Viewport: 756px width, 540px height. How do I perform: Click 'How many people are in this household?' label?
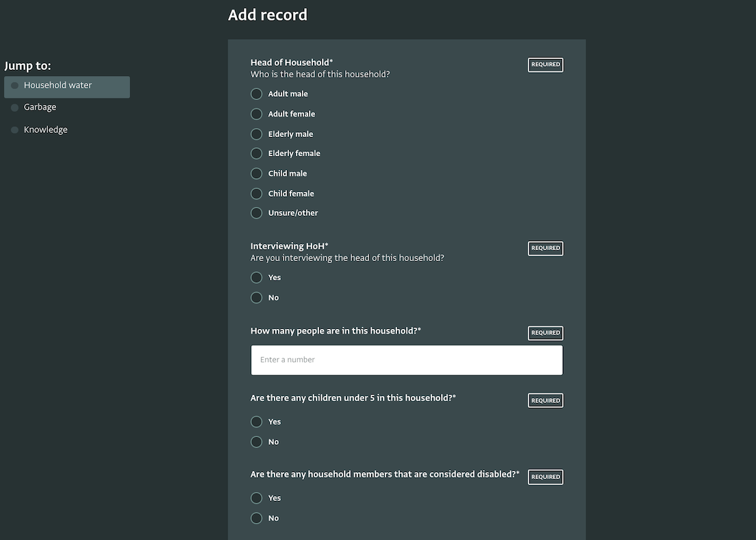coord(336,331)
